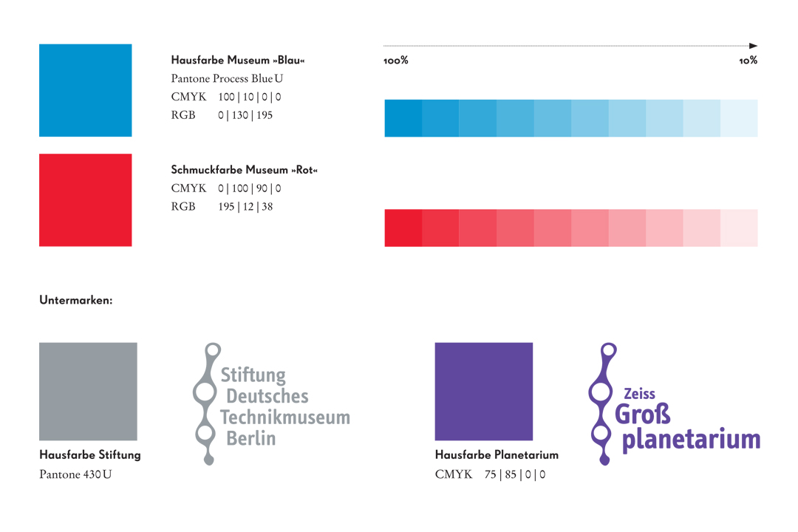Pick the lightest 10% red tint
This screenshot has width=798, height=532.
pos(739,228)
